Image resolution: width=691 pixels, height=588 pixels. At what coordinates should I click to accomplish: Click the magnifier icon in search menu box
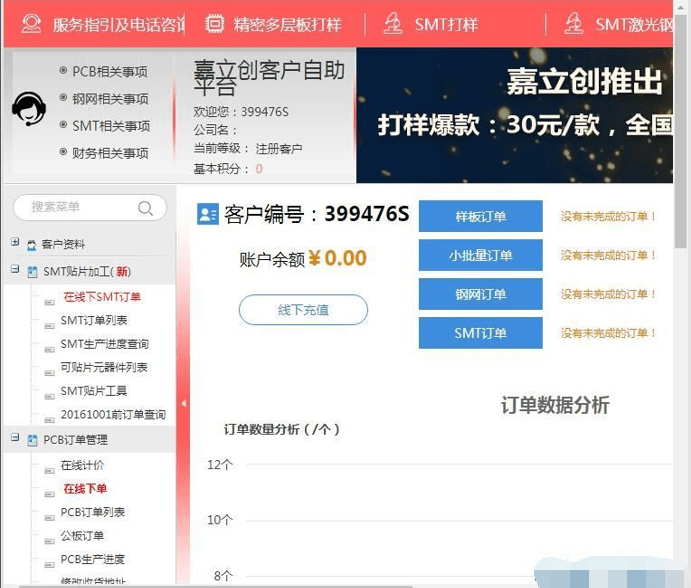(x=145, y=208)
